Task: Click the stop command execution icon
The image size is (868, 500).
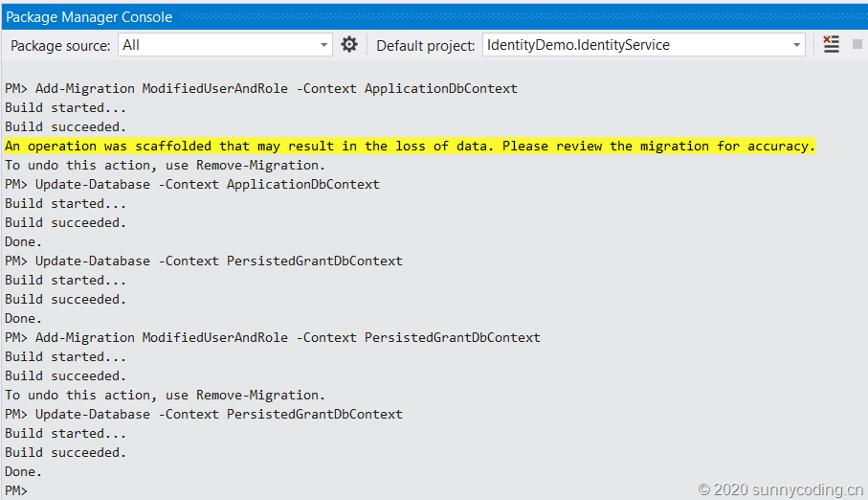Action: [x=857, y=45]
